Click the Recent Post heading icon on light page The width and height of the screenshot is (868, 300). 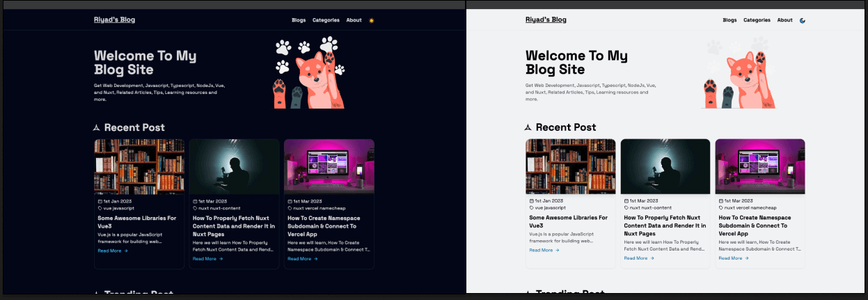pos(528,127)
